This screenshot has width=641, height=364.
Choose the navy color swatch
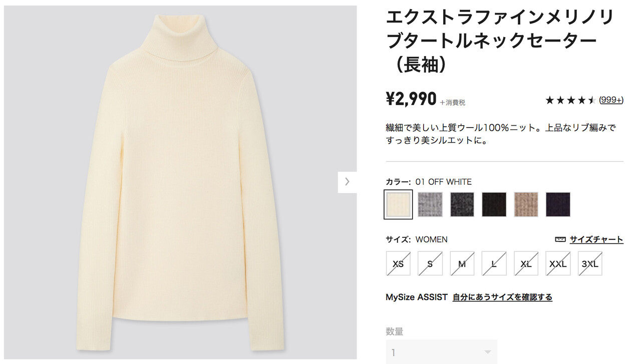(x=558, y=204)
